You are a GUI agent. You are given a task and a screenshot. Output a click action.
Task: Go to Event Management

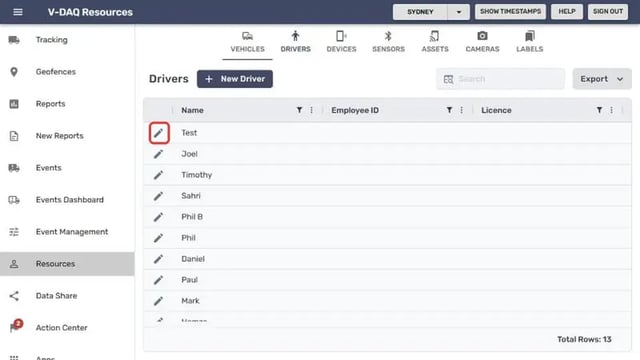(x=67, y=232)
